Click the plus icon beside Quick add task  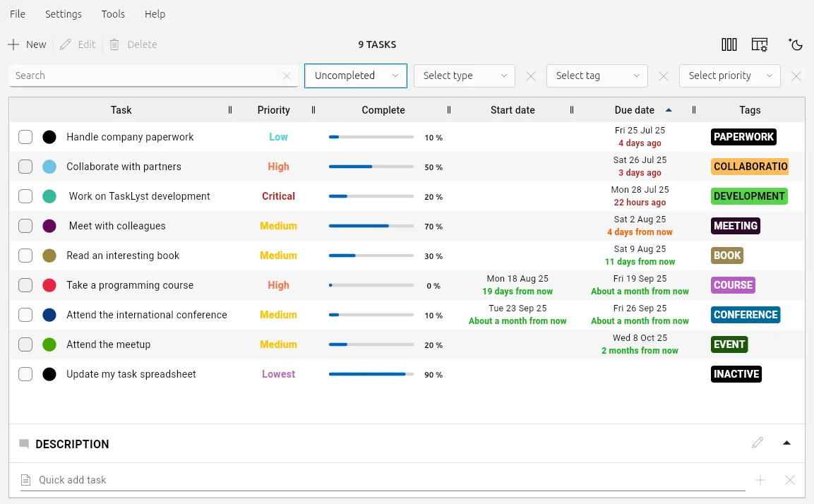coord(760,480)
